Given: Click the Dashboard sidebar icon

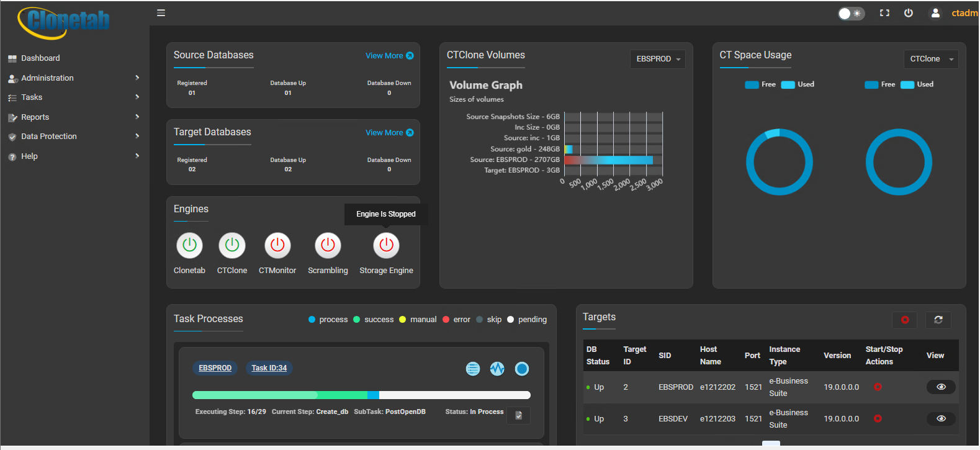Looking at the screenshot, I should pyautogui.click(x=12, y=58).
